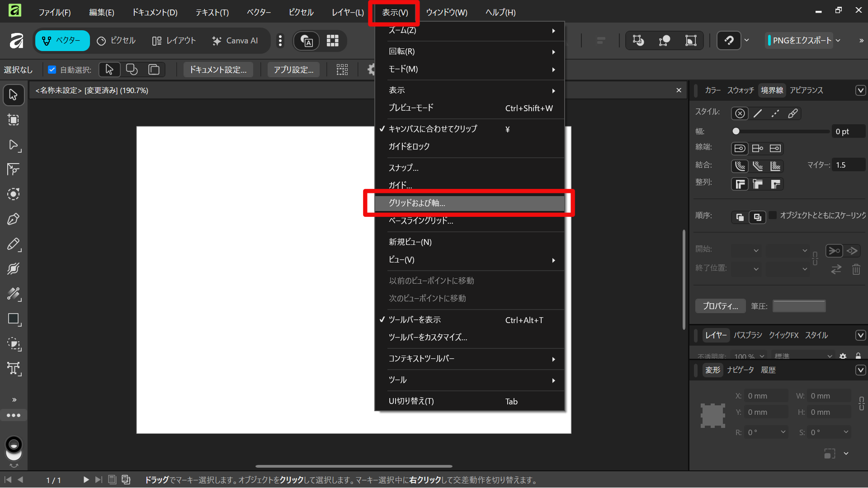
Task: Click the Properties (プロパティ...) button
Action: 720,306
